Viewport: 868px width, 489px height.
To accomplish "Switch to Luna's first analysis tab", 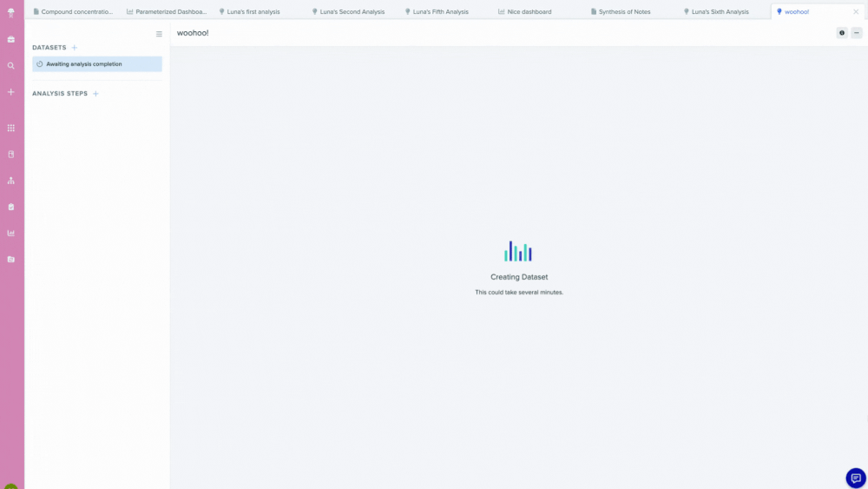I will click(249, 11).
